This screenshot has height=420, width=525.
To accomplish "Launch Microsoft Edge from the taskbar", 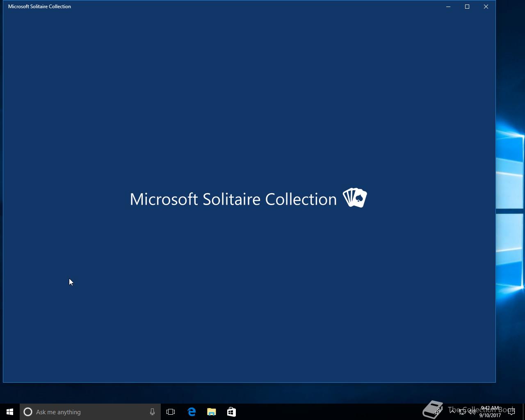I will click(192, 412).
